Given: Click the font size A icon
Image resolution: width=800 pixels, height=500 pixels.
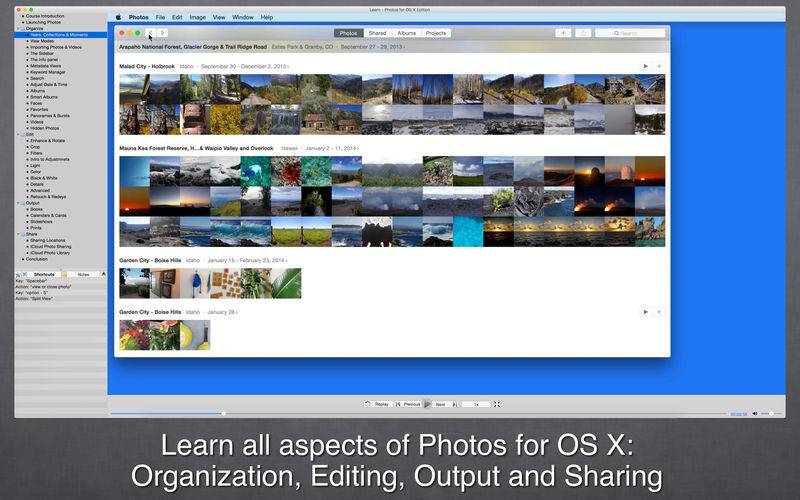Looking at the screenshot, I should tap(104, 274).
